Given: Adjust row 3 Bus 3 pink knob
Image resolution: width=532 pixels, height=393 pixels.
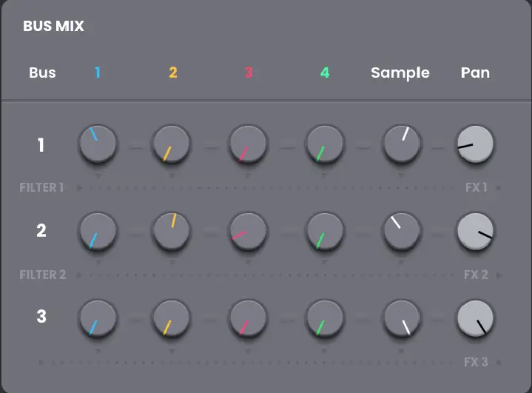Looking at the screenshot, I should click(x=248, y=318).
